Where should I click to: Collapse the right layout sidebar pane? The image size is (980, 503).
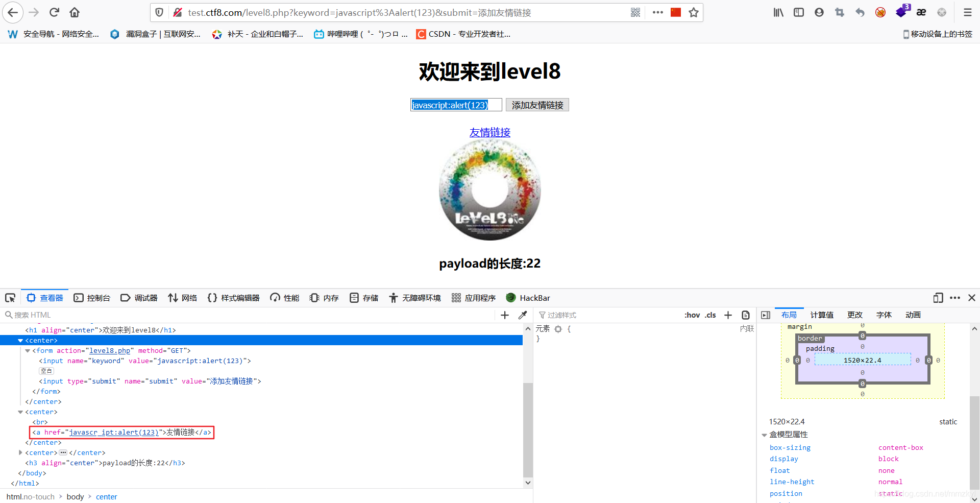coord(766,315)
